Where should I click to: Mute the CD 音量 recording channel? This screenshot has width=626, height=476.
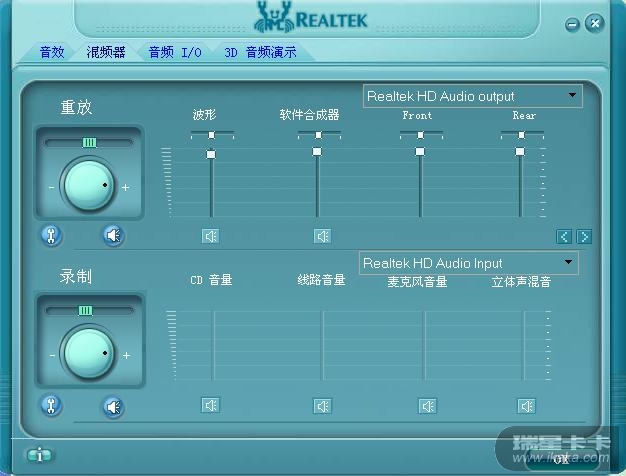point(210,405)
